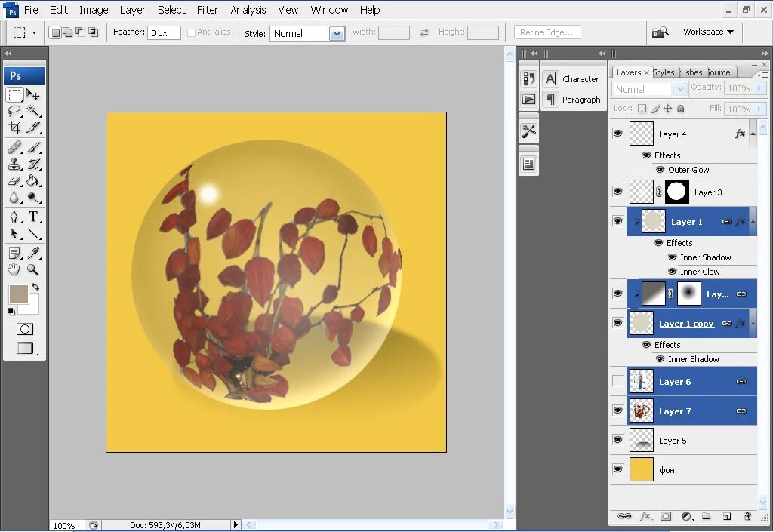
Task: Open the File menu
Action: click(31, 10)
